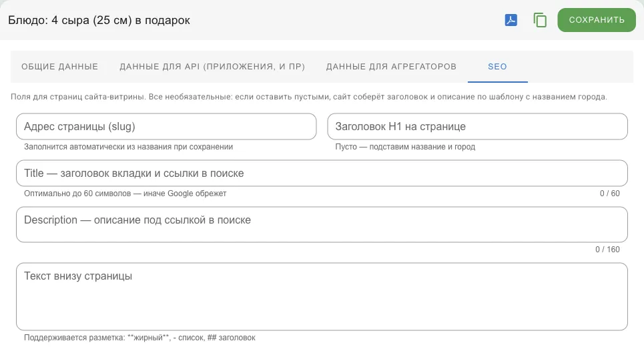
Task: Click the dish title 'Блюдо: 4 сыра (25 см) в подарок'
Action: (99, 20)
